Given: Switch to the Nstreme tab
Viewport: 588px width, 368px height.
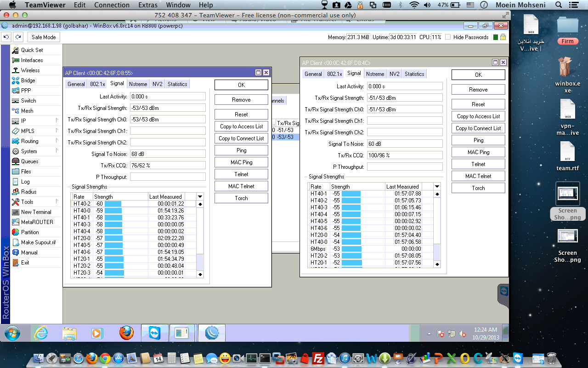Looking at the screenshot, I should pyautogui.click(x=138, y=84).
